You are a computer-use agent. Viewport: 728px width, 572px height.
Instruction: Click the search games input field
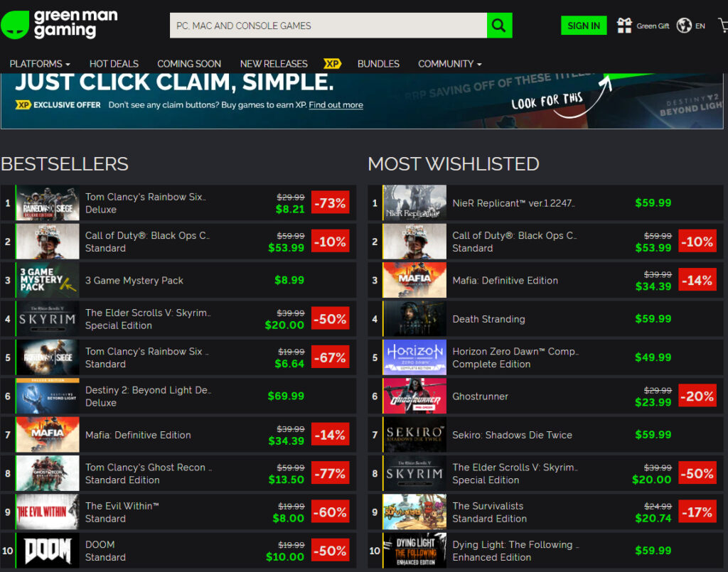click(x=328, y=26)
